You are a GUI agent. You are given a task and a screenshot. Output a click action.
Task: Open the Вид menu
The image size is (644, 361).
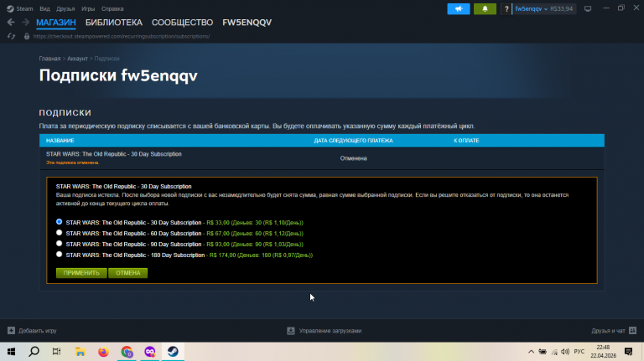pyautogui.click(x=44, y=8)
